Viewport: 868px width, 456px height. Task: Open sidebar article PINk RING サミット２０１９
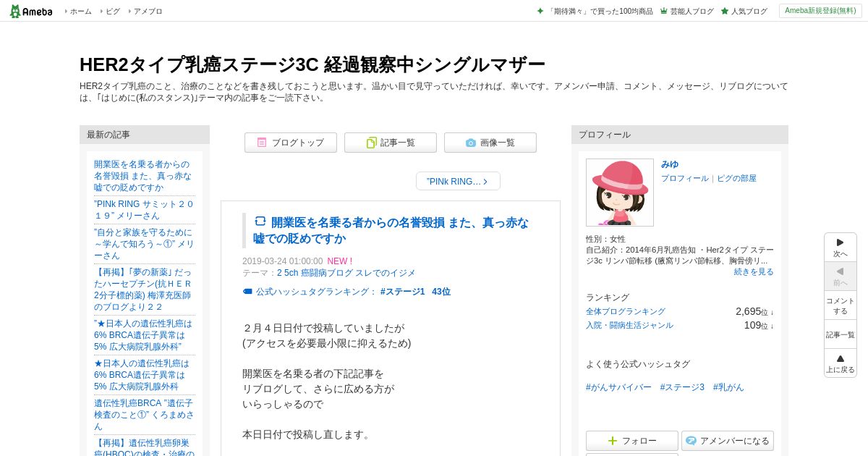[144, 210]
